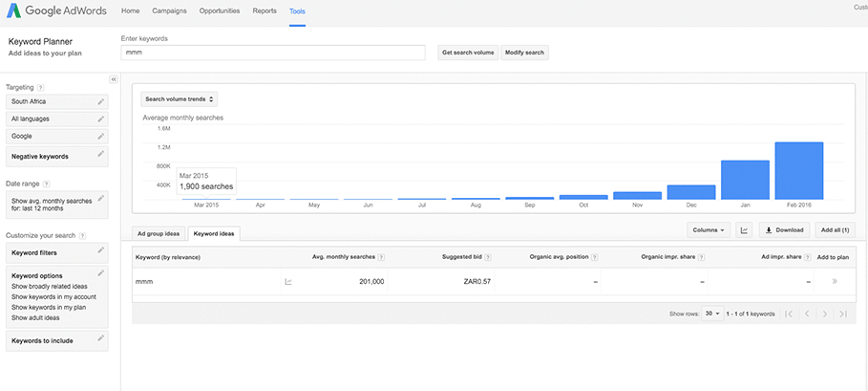868x391 pixels.
Task: Click pencil icon next to All languages
Action: [x=100, y=119]
